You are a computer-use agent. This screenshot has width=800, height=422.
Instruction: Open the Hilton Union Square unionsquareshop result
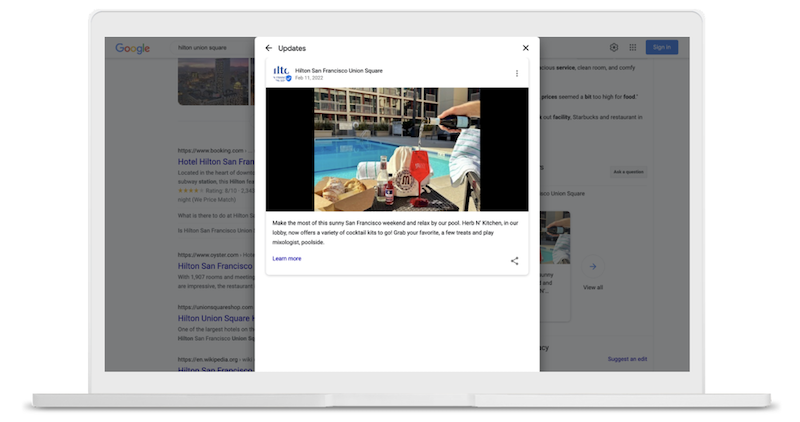coord(216,318)
